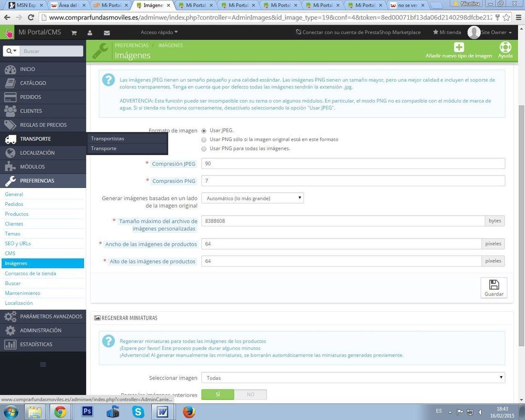Select the Usar JPEG radio button
This screenshot has height=420, width=525.
pyautogui.click(x=204, y=131)
